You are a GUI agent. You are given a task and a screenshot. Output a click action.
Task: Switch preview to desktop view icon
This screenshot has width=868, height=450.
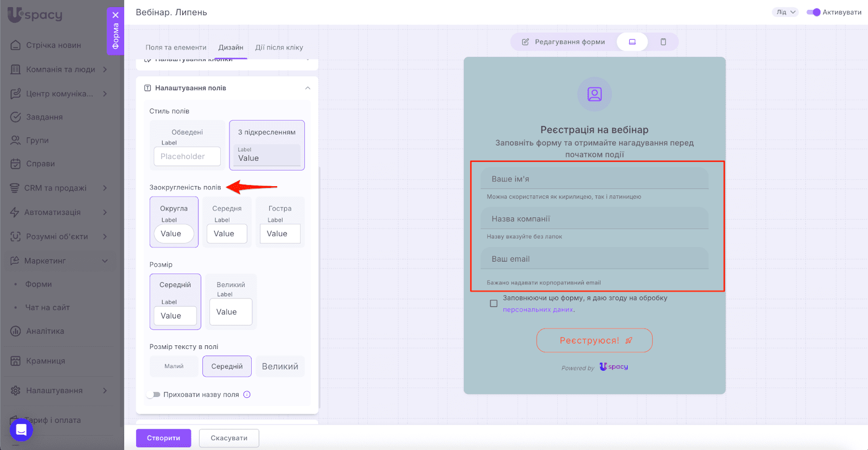pos(632,42)
